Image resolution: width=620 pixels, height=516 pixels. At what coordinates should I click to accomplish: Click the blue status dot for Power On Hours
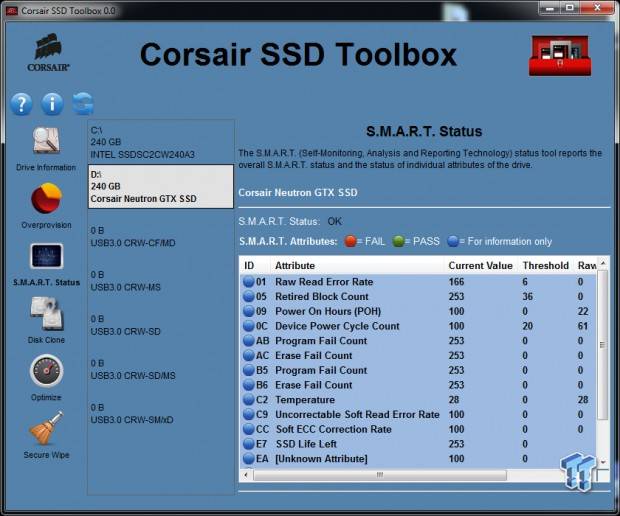click(249, 311)
